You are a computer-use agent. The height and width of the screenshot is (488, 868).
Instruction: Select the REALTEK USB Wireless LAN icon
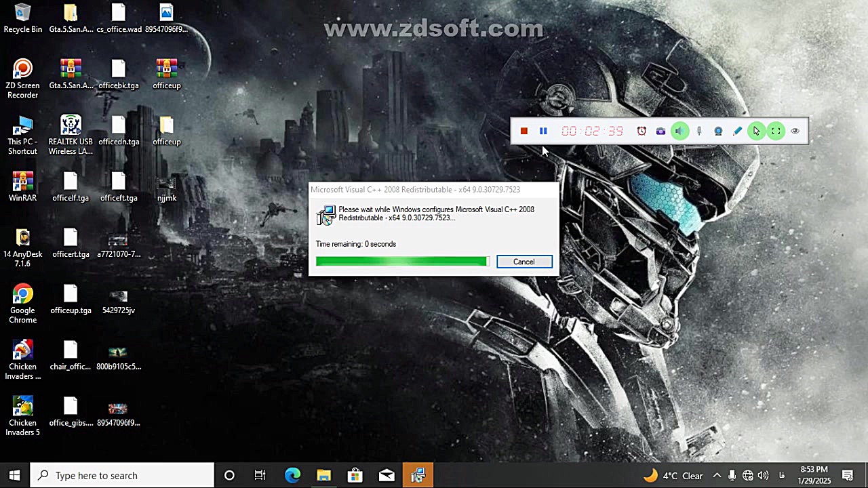(x=71, y=136)
